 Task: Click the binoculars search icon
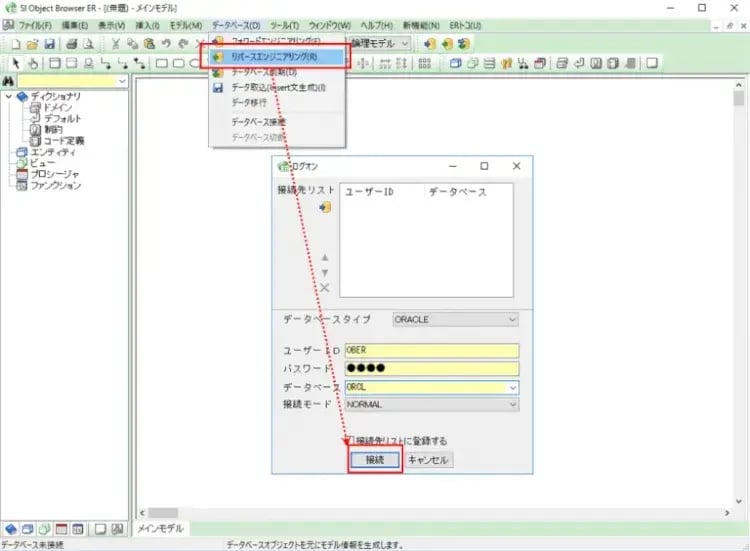[9, 81]
